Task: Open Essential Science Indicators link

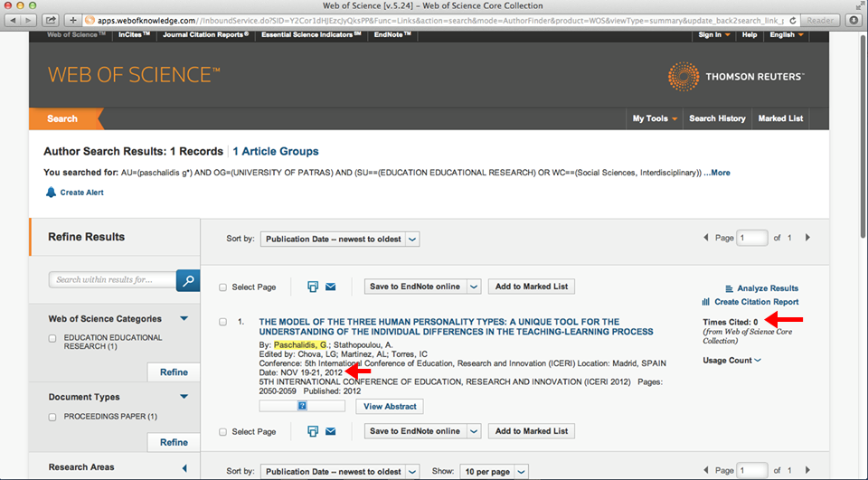Action: coord(311,35)
